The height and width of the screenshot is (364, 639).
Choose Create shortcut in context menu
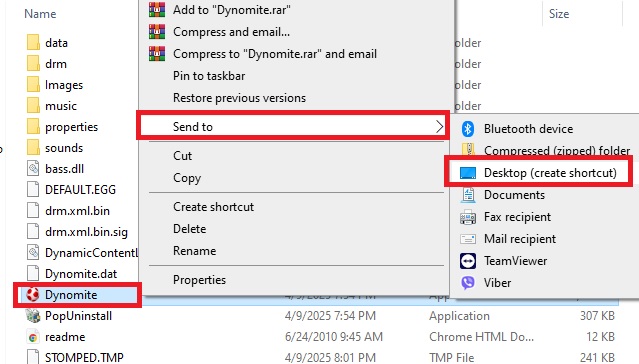tap(213, 207)
